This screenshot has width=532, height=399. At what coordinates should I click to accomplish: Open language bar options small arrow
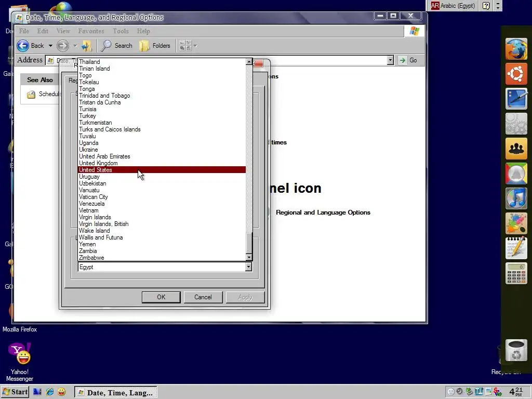498,8
